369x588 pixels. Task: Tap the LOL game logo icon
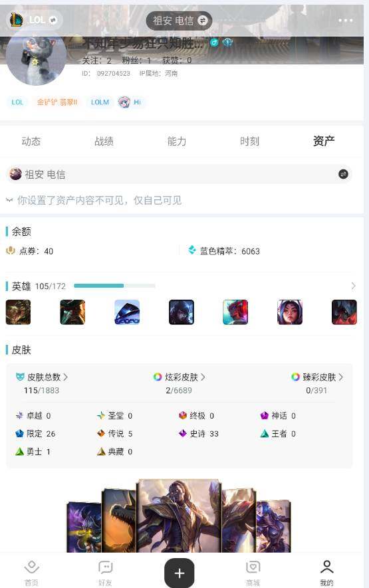(x=17, y=19)
